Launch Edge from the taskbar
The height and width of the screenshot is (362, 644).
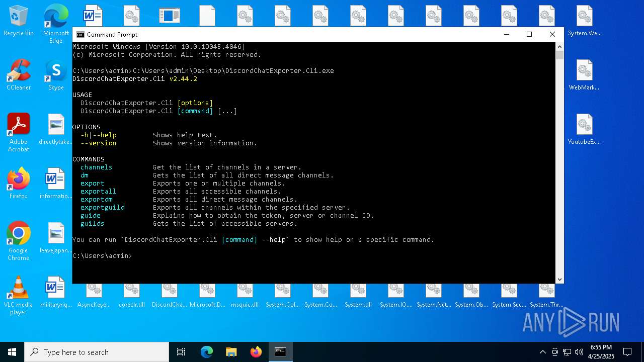(207, 352)
